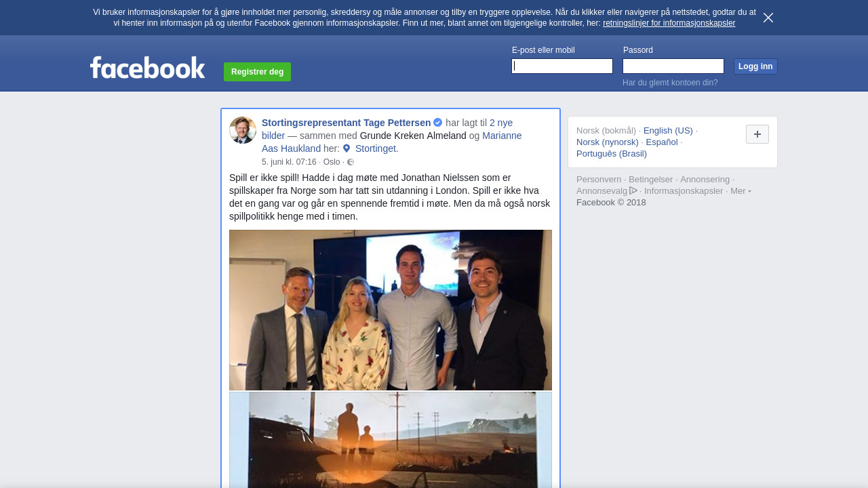Switch language to Norsk (nynorsk)

coord(608,142)
